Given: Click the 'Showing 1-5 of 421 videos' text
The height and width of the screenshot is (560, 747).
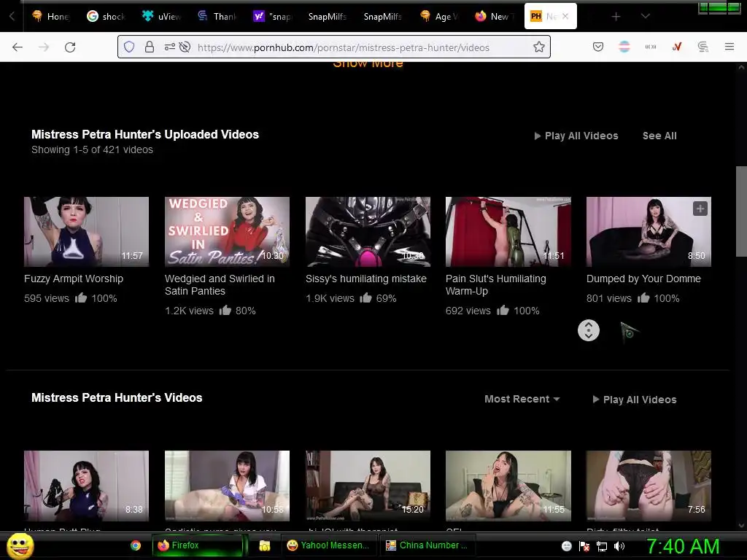Looking at the screenshot, I should (x=92, y=149).
